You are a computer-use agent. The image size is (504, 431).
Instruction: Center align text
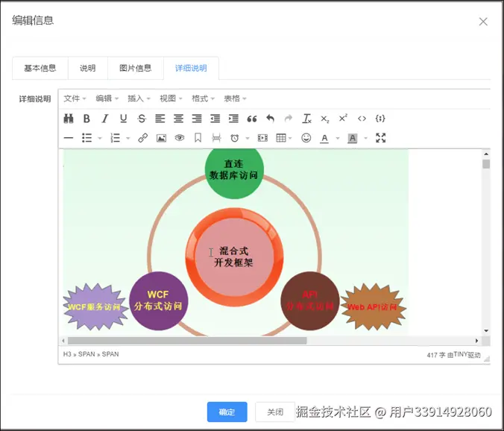(x=178, y=119)
